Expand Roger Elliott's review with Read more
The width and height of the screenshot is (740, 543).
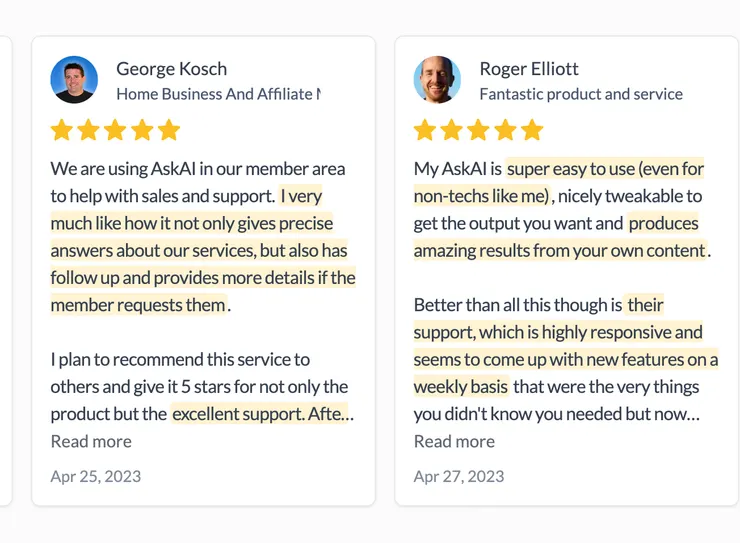pyautogui.click(x=454, y=441)
